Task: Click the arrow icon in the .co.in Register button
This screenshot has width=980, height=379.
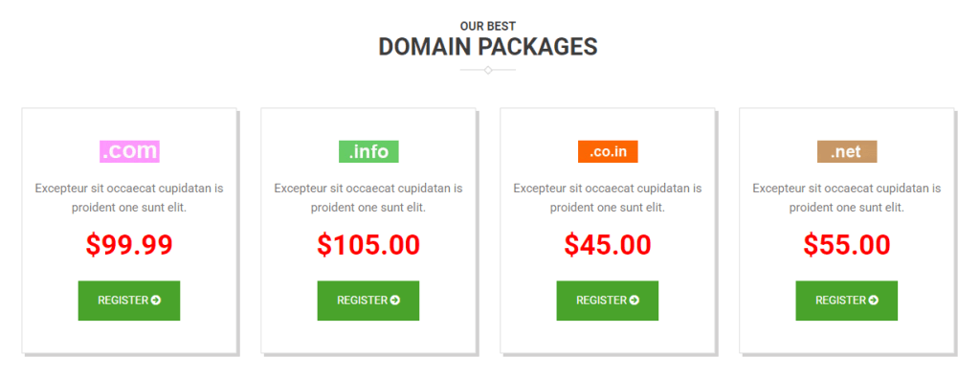Action: 635,301
